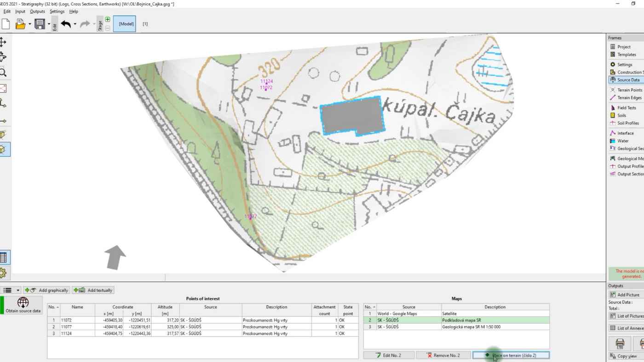The height and width of the screenshot is (362, 644).
Task: Undo the last action
Action: pyautogui.click(x=66, y=24)
